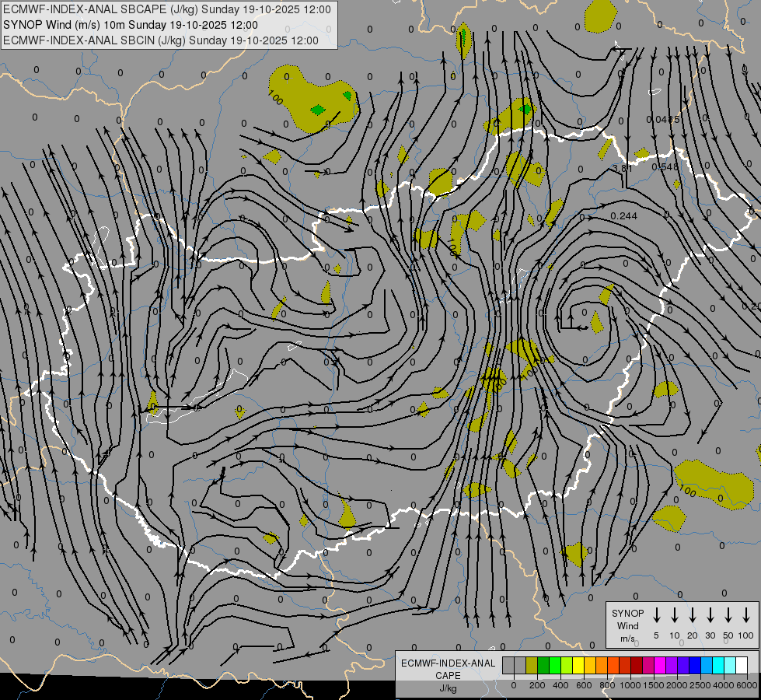The image size is (761, 700).
Task: Click the '1000' colorbar tick label
Action: coord(630,685)
